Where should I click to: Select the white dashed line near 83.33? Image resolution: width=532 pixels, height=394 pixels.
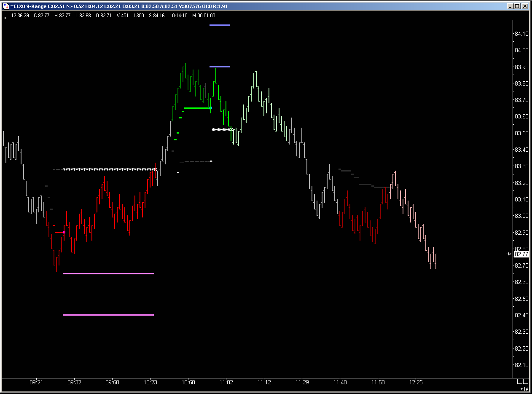coord(198,161)
